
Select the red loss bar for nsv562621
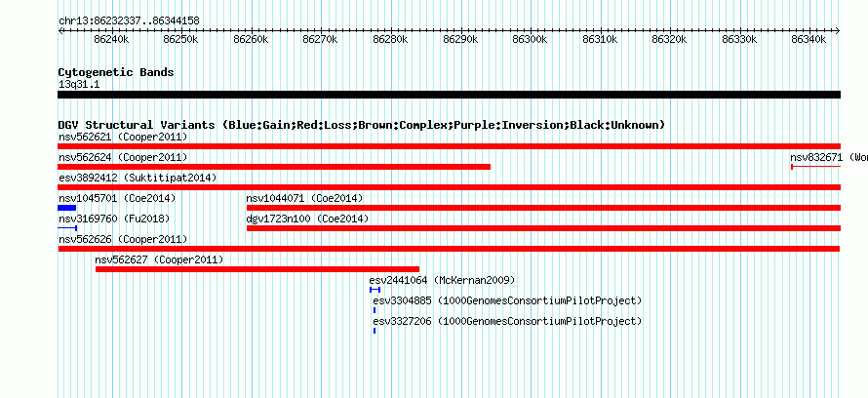449,146
